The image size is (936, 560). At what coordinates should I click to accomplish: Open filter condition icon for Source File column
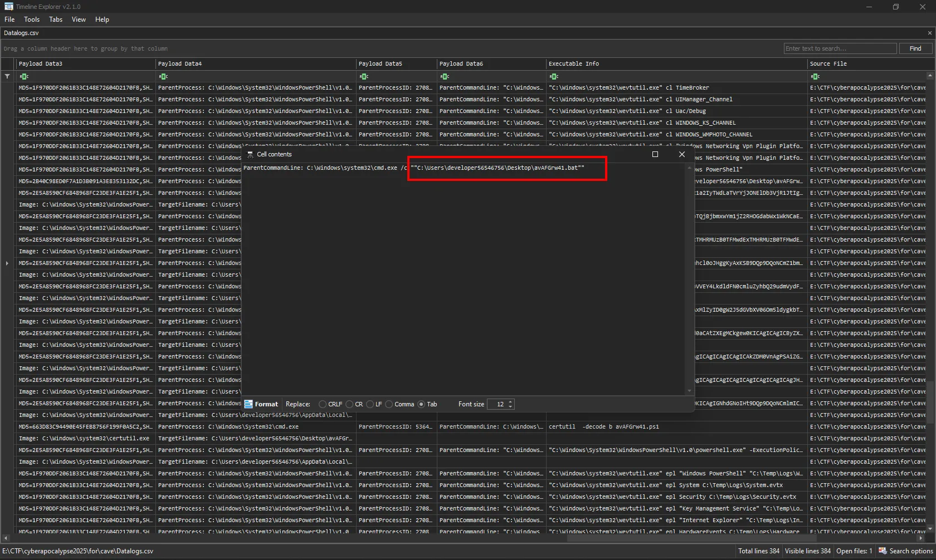tap(815, 76)
